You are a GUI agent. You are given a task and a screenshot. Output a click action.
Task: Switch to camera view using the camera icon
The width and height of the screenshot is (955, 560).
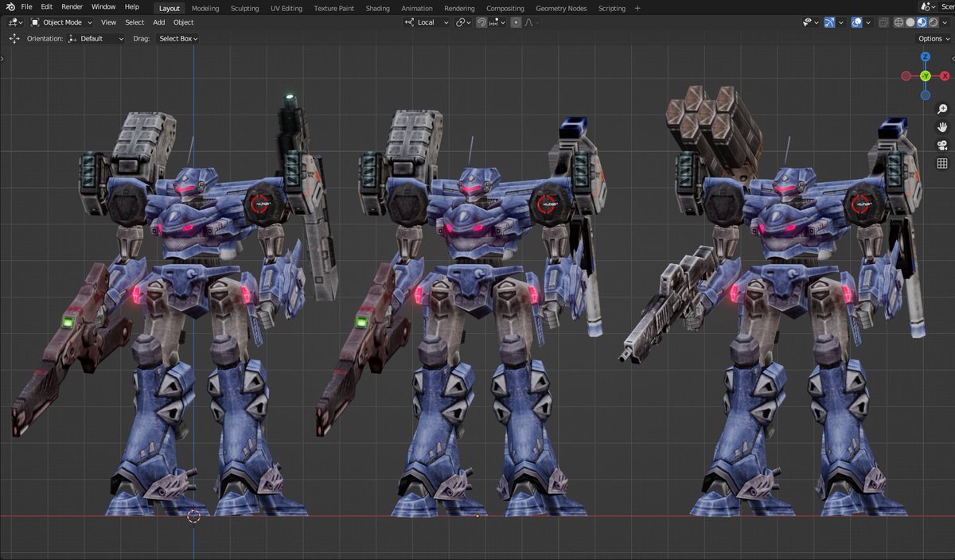point(942,145)
